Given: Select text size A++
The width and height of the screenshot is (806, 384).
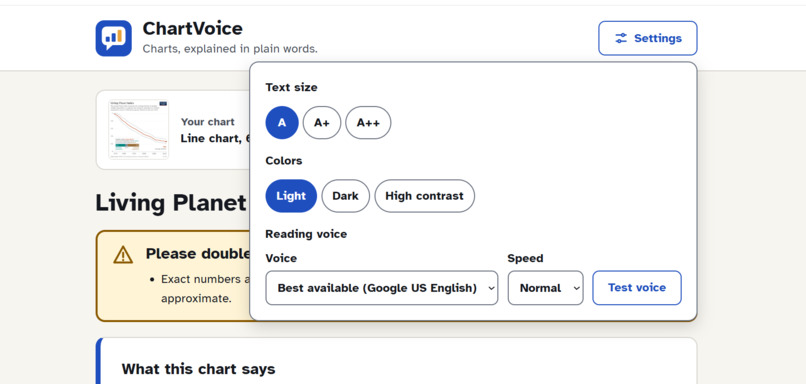Looking at the screenshot, I should click(x=368, y=123).
